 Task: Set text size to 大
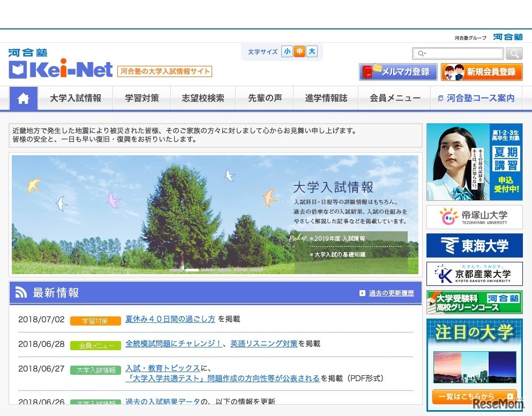(x=311, y=51)
